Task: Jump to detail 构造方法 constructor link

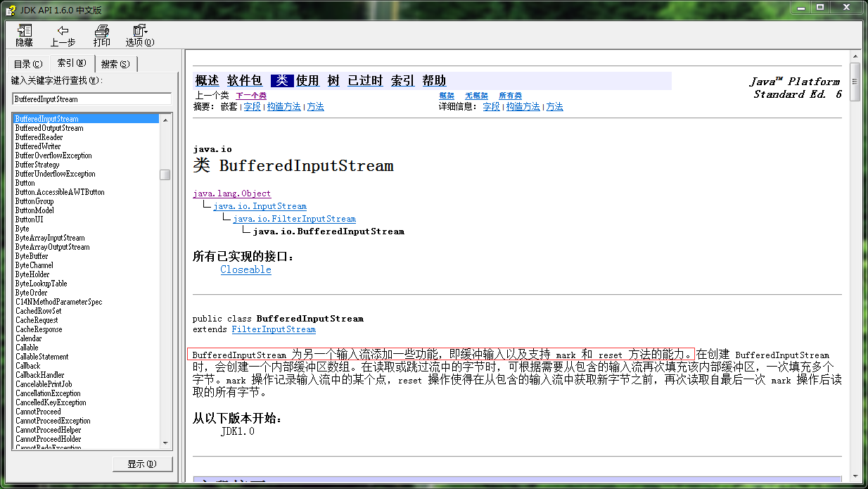Action: pos(523,107)
